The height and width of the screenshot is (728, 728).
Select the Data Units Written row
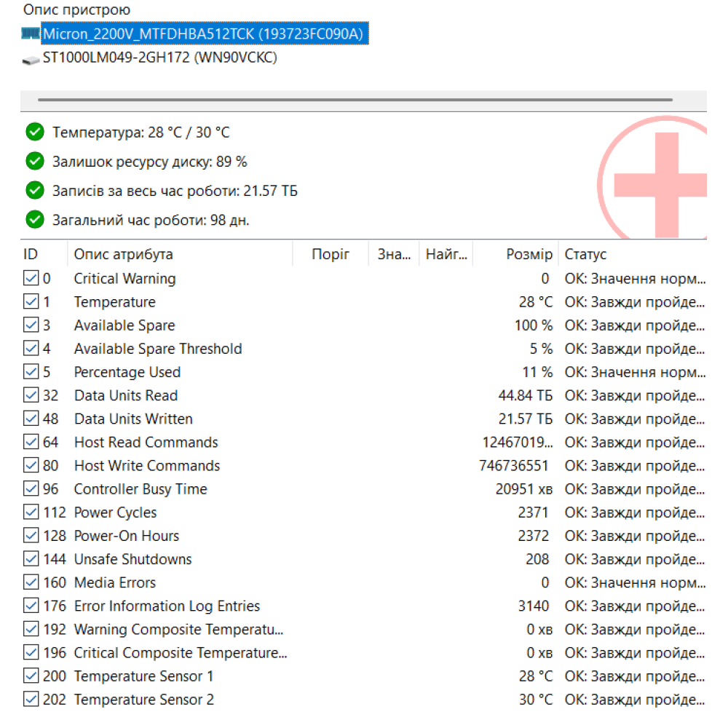(x=133, y=419)
